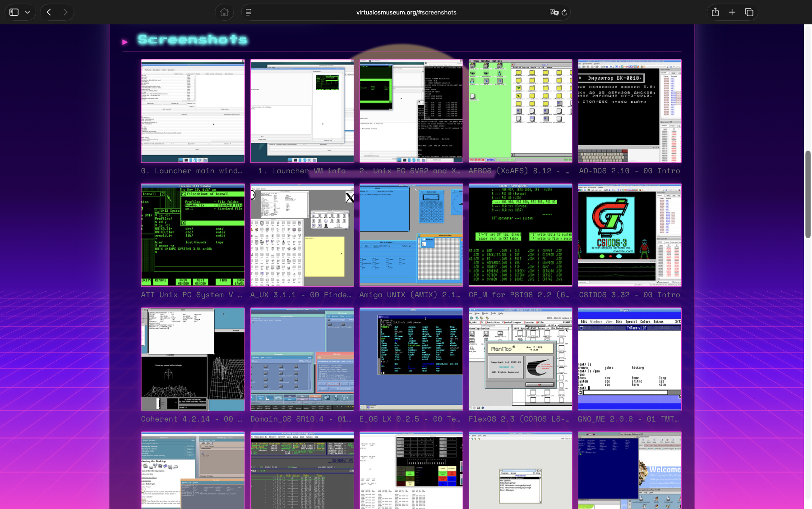
Task: Click the caption '0. Launcher main wind…'
Action: (x=192, y=171)
